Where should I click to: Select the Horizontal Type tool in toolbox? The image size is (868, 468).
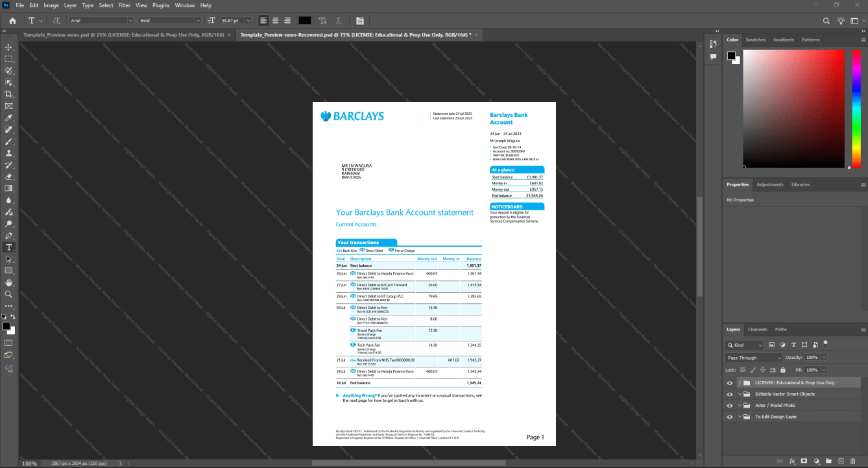[8, 247]
